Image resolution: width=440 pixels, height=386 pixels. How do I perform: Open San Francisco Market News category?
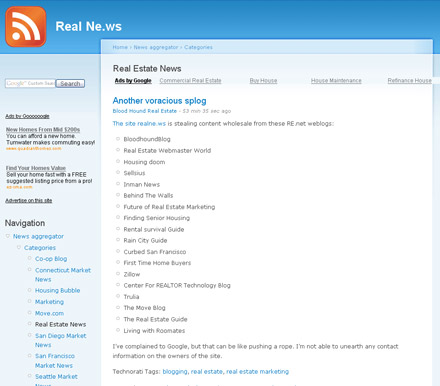[x=55, y=361]
